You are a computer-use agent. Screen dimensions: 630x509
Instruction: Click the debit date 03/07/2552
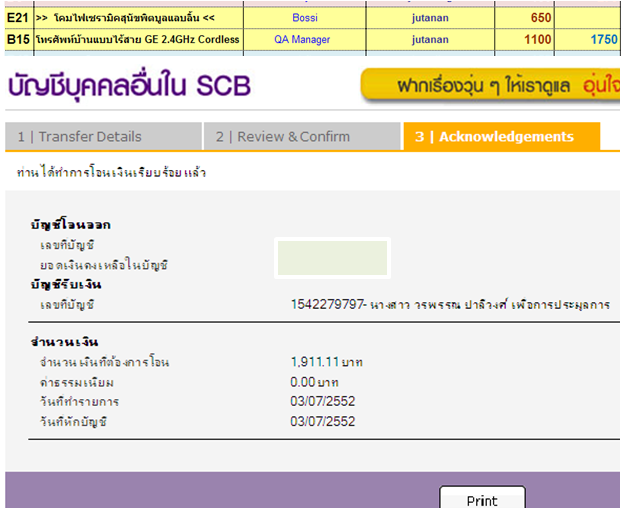[x=323, y=421]
